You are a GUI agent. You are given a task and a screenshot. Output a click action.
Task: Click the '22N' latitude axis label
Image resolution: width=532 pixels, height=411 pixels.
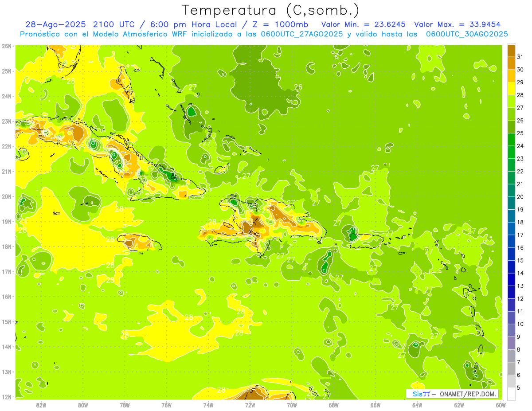coord(7,146)
